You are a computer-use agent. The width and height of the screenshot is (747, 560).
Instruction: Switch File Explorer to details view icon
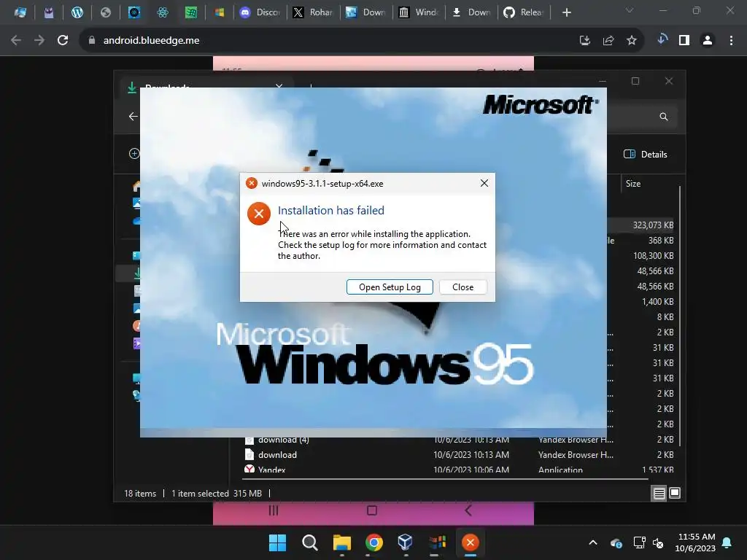[x=659, y=494]
